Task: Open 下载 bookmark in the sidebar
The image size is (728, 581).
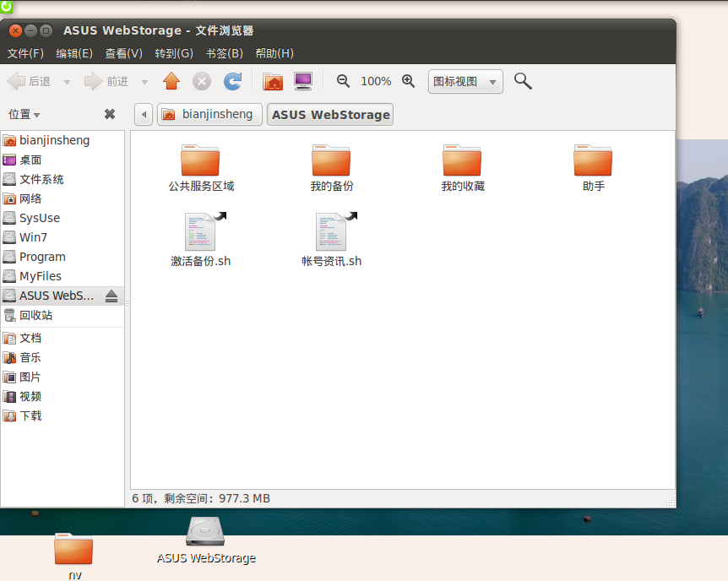Action: click(62, 416)
